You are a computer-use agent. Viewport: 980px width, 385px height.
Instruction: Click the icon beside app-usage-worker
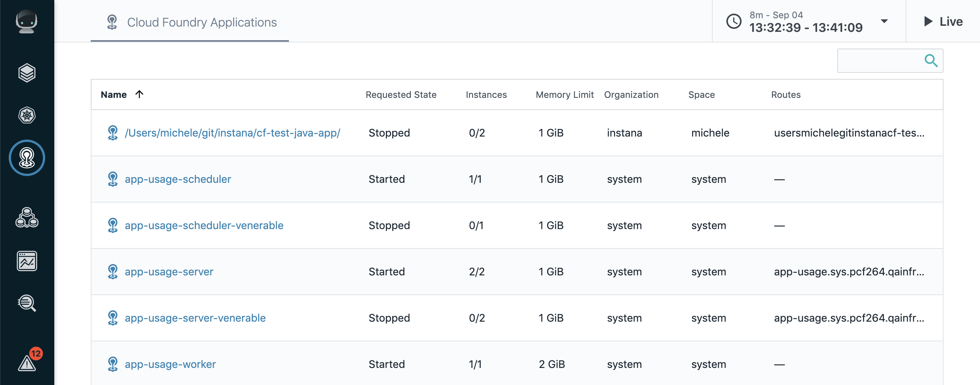coord(113,364)
